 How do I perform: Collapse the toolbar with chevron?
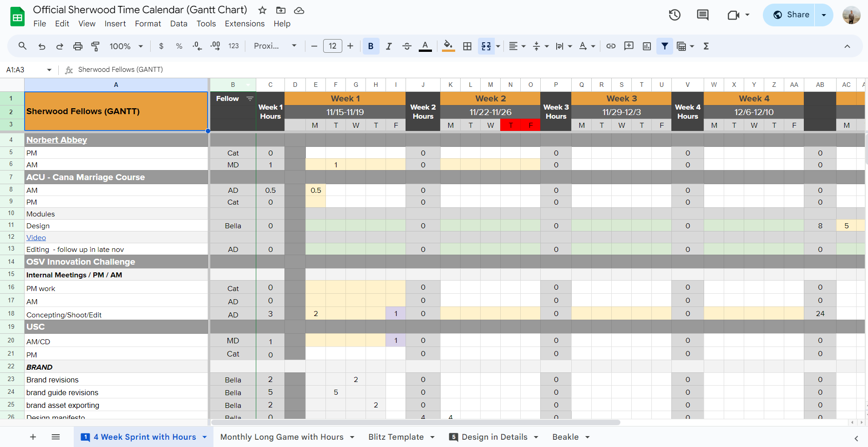point(847,46)
